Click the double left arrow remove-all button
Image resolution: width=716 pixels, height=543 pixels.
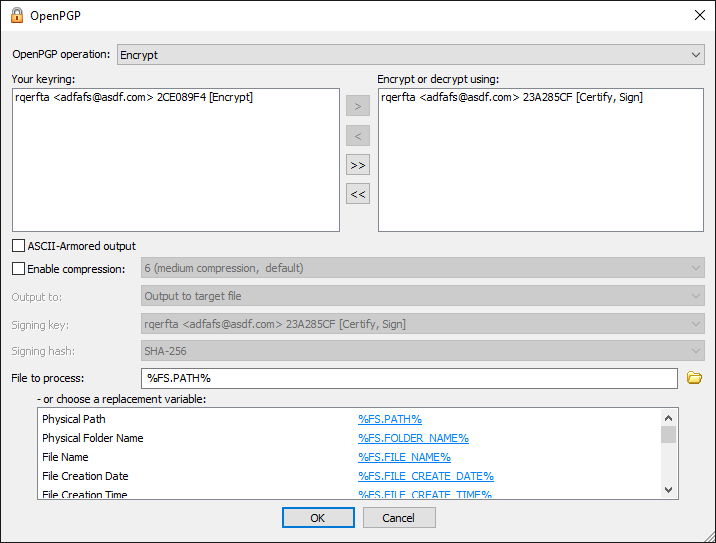click(357, 194)
